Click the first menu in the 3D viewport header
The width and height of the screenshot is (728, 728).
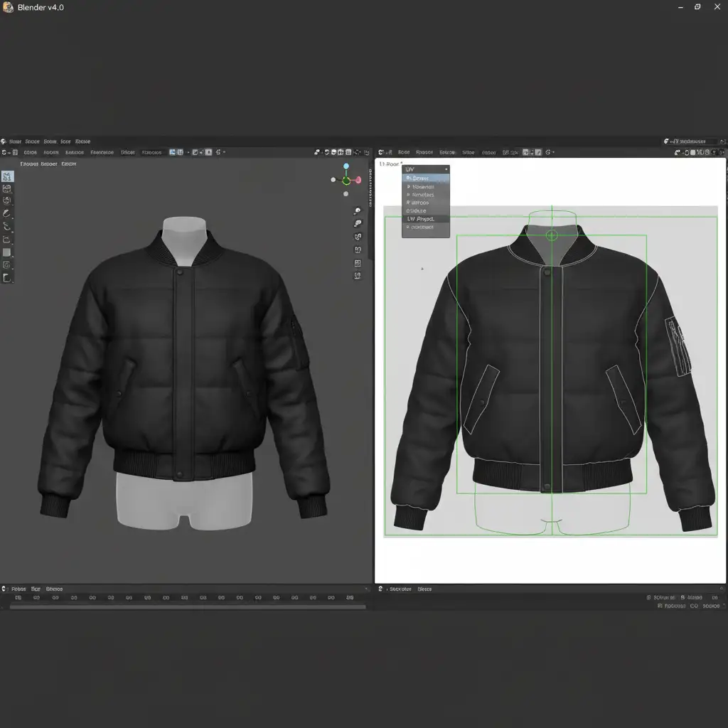[x=31, y=152]
